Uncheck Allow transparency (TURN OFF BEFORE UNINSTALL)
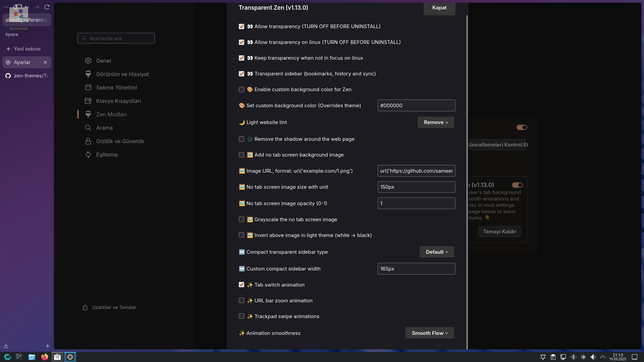 pyautogui.click(x=241, y=26)
